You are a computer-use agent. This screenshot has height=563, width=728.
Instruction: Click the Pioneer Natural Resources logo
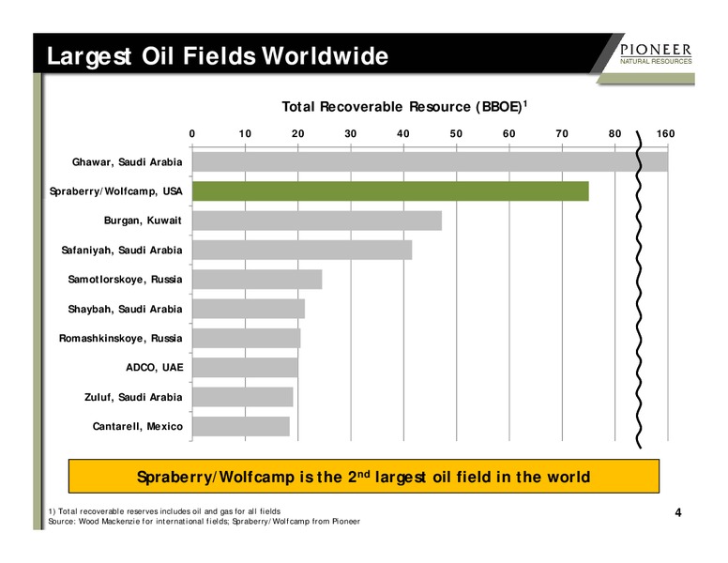tap(656, 53)
